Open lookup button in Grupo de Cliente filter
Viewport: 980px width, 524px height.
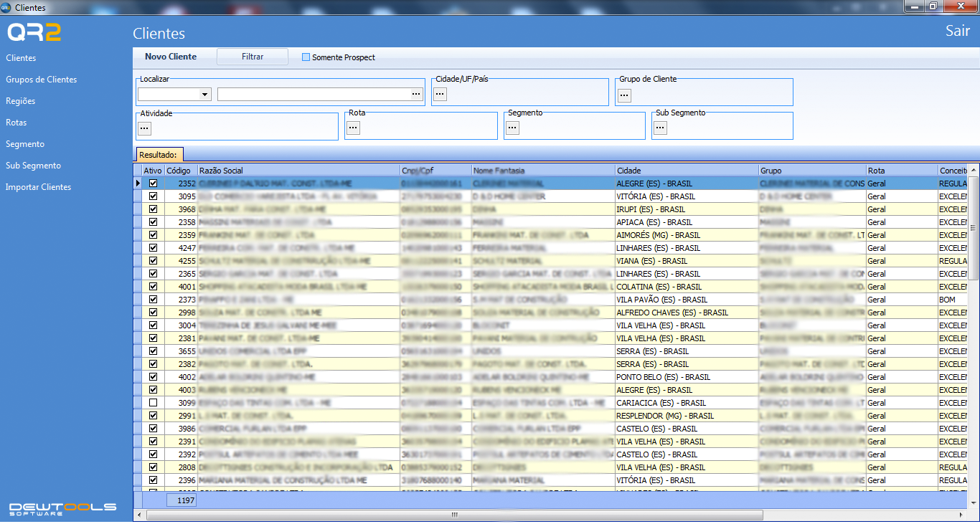(x=624, y=95)
